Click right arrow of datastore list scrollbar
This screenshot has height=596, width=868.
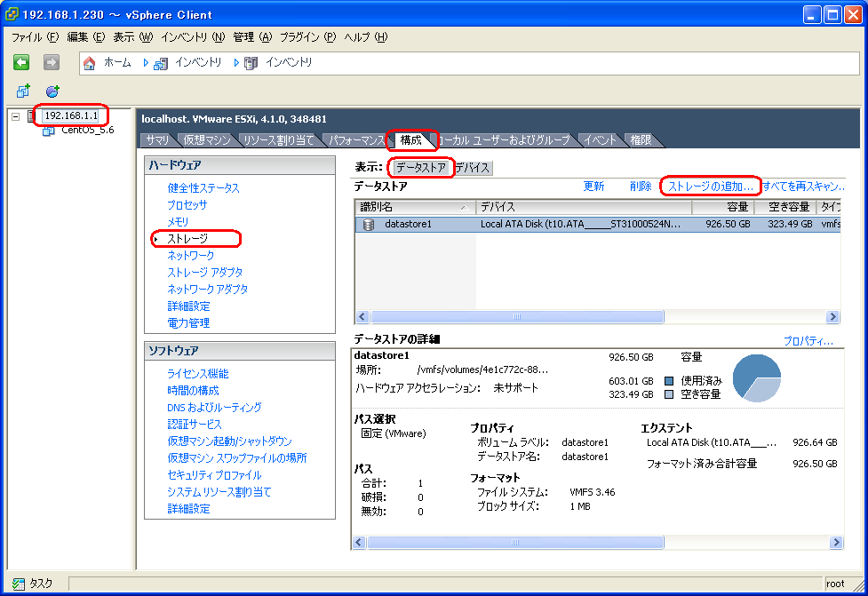(x=832, y=317)
